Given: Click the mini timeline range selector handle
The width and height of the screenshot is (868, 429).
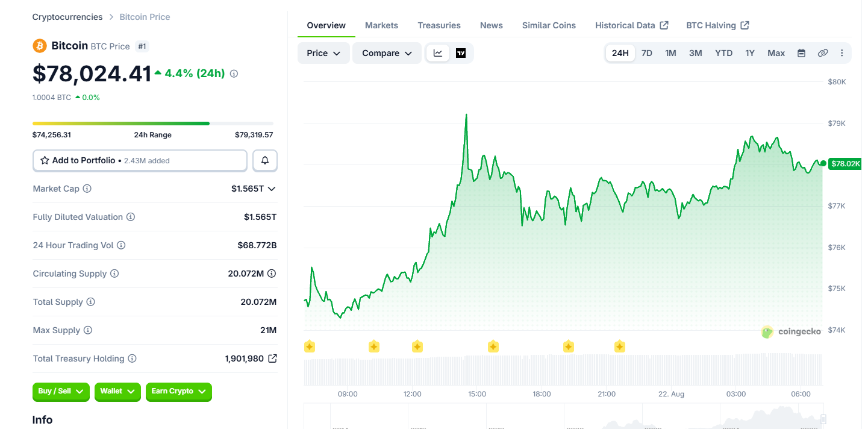Looking at the screenshot, I should 823,419.
